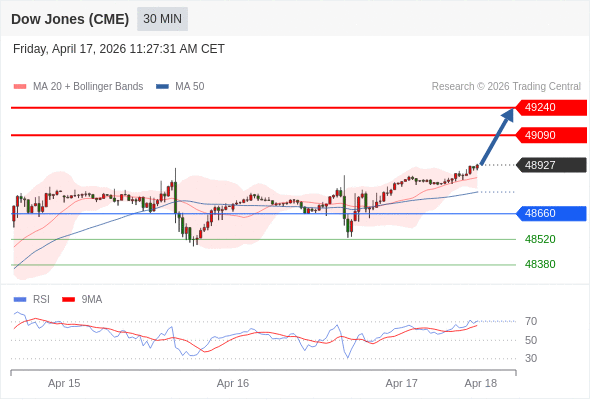
Task: Click the current price 48927 tag
Action: (x=551, y=165)
